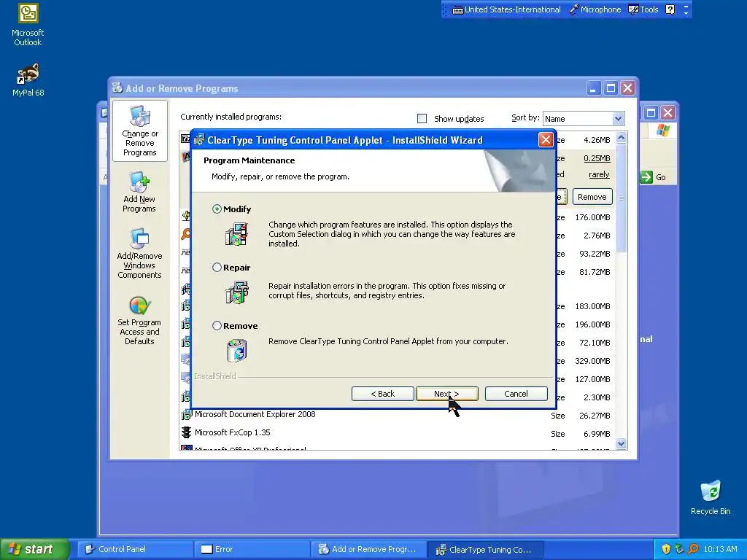Click the Microsoft FxCop icon
This screenshot has width=747, height=560.
click(x=186, y=432)
